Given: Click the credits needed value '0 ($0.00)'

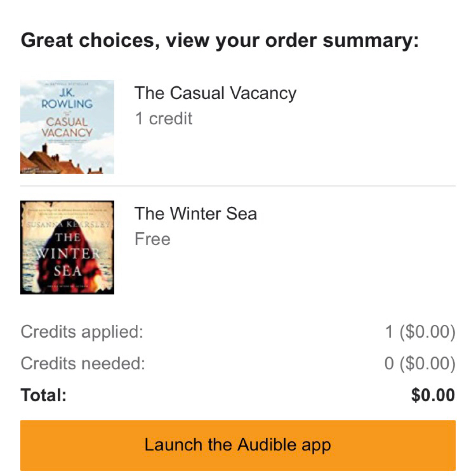Looking at the screenshot, I should click(x=420, y=364).
